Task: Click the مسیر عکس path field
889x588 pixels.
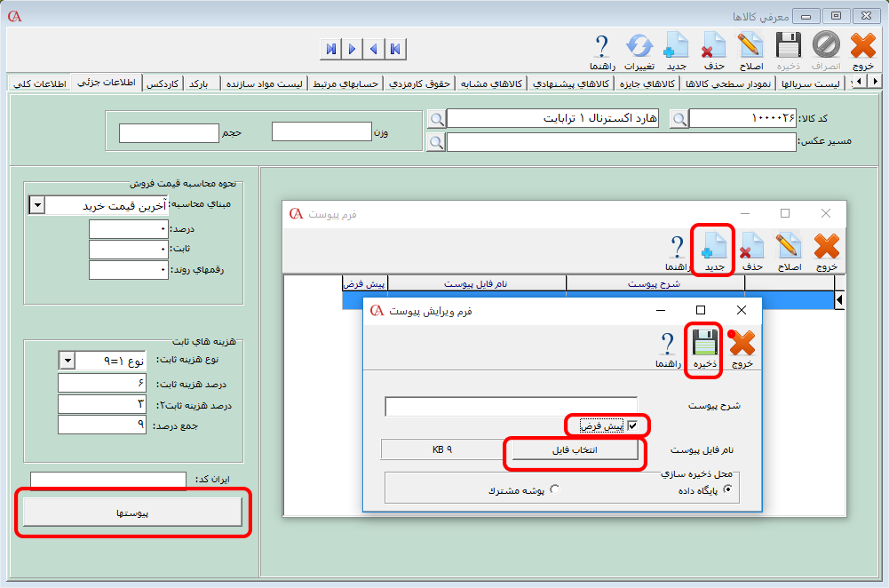Action: (622, 142)
